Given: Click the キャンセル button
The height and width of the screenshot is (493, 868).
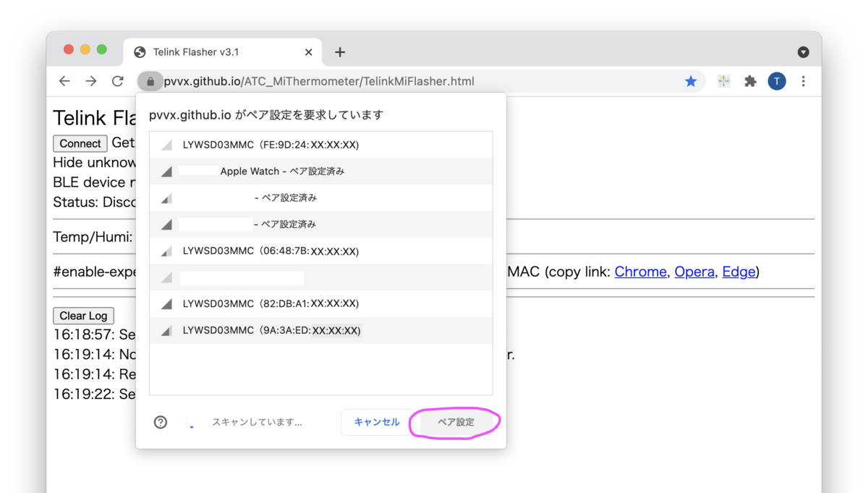Looking at the screenshot, I should pyautogui.click(x=377, y=422).
